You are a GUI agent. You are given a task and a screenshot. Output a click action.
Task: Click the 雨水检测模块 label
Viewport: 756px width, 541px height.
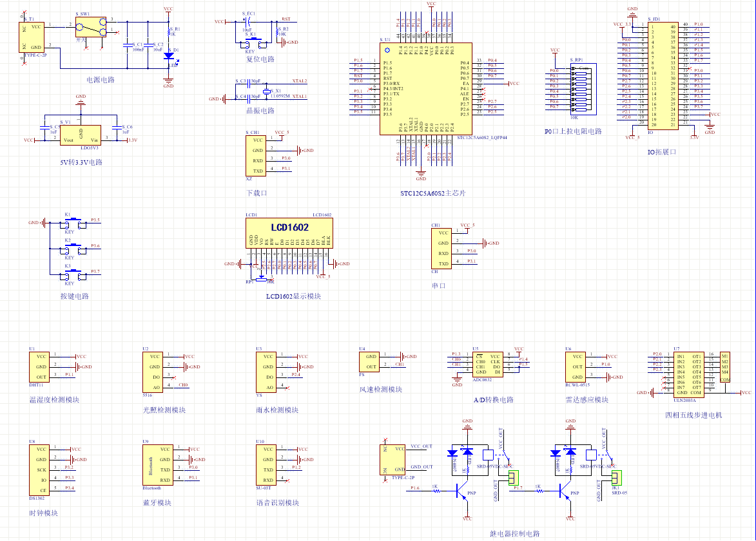277,410
